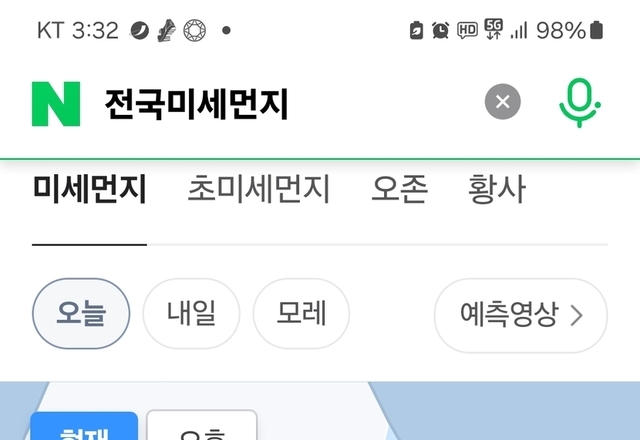Tap the HD call status icon
Viewport: 640px width, 440px height.
467,30
